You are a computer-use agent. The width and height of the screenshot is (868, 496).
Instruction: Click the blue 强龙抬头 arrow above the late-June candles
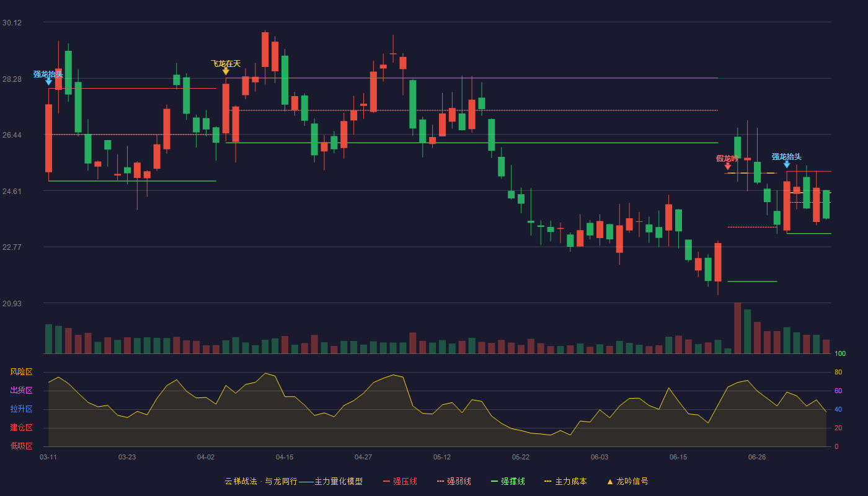pyautogui.click(x=787, y=164)
